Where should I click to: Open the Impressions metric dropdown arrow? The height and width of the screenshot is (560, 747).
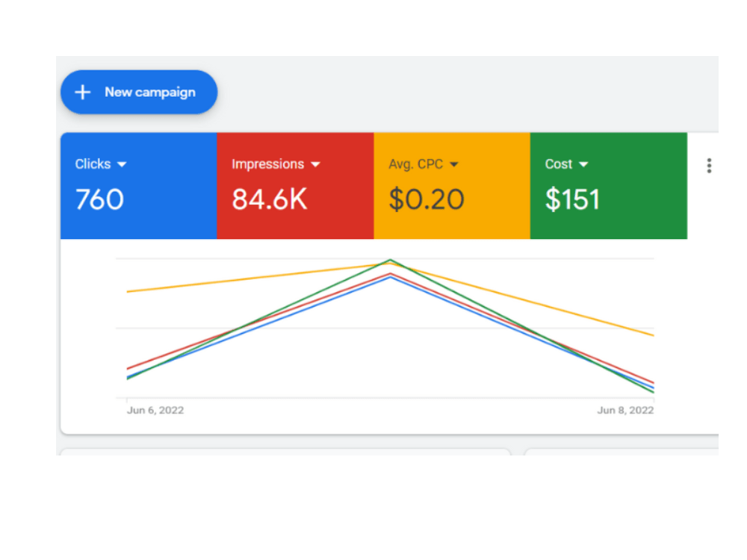coord(315,164)
